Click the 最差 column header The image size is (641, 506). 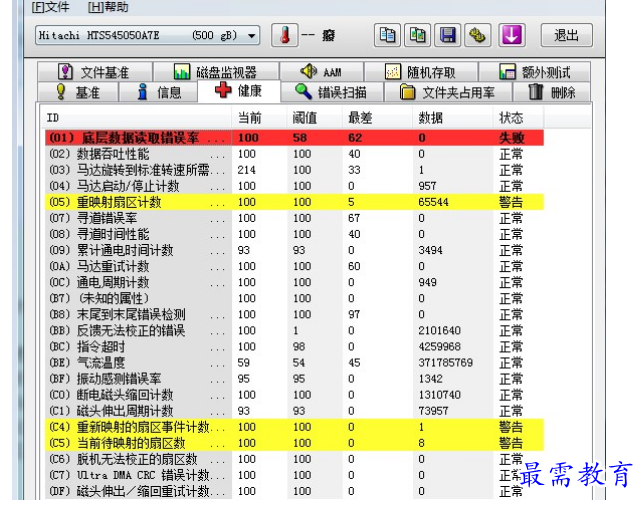pos(377,118)
